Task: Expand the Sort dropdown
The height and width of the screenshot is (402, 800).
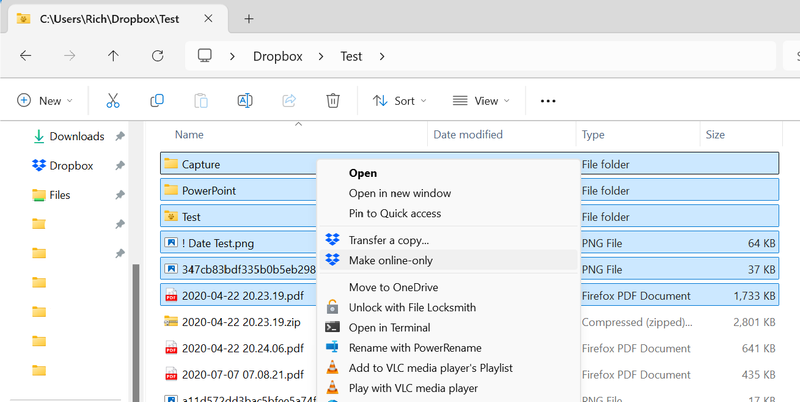Action: [x=399, y=101]
